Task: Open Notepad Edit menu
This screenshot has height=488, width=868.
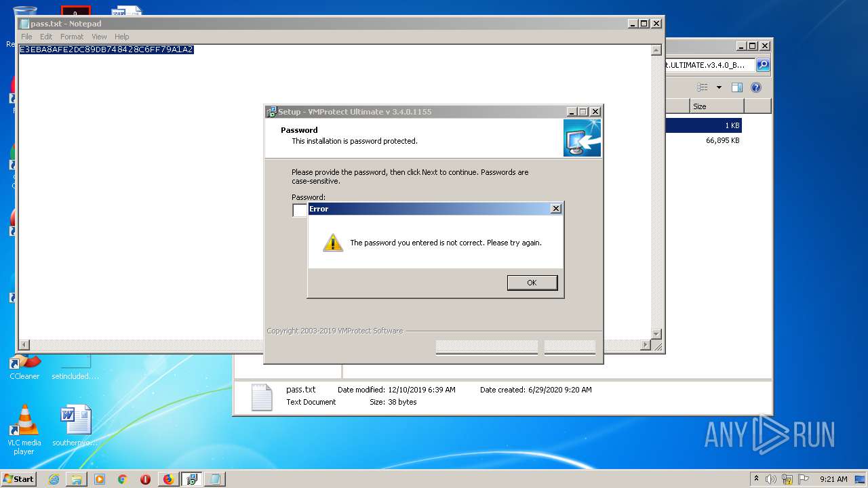Action: (x=46, y=37)
